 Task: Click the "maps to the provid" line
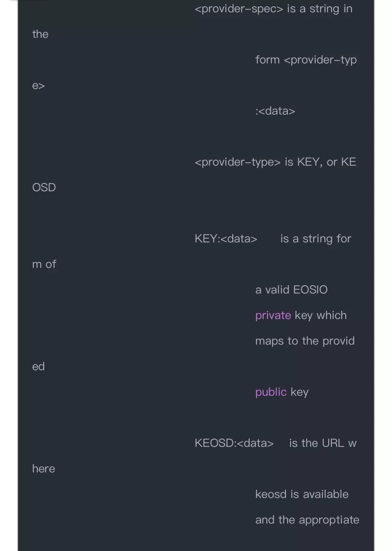305,341
